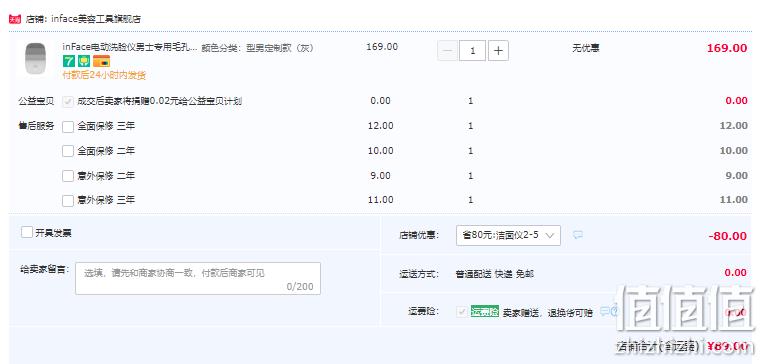Click the 12.00 unit price cell
This screenshot has width=764, height=364.
pos(381,126)
